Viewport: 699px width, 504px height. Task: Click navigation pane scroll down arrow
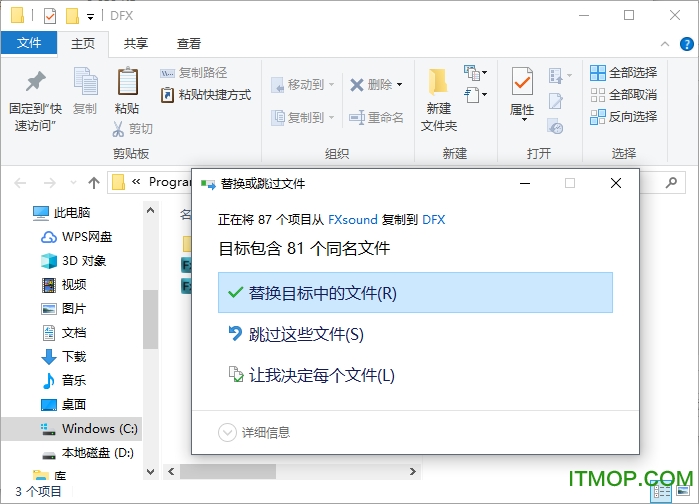pos(151,471)
